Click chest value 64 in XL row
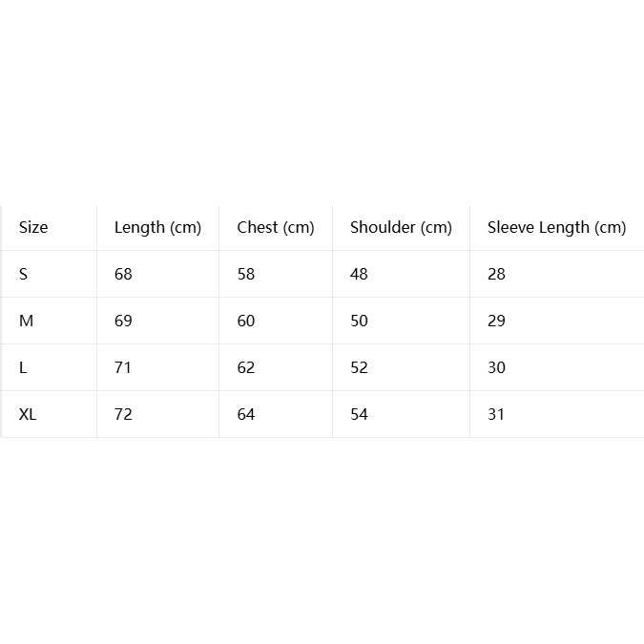 [246, 414]
